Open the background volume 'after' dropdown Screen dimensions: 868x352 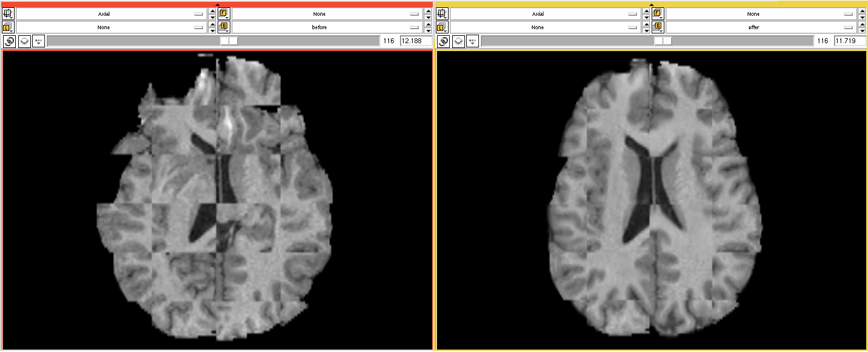coord(762,27)
